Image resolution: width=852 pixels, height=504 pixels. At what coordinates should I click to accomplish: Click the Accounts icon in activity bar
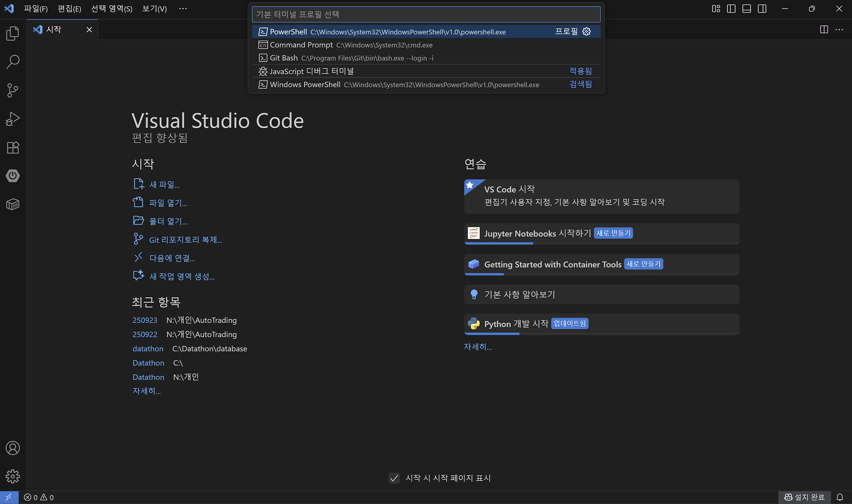tap(13, 448)
